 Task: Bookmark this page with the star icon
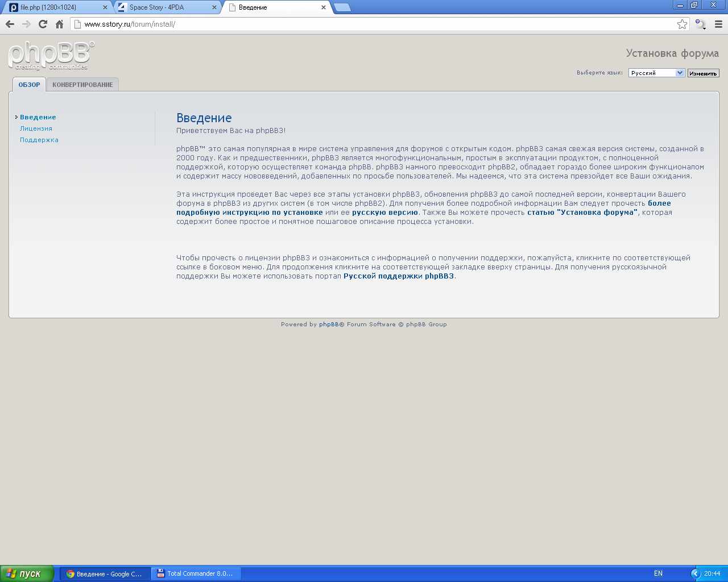pyautogui.click(x=682, y=24)
